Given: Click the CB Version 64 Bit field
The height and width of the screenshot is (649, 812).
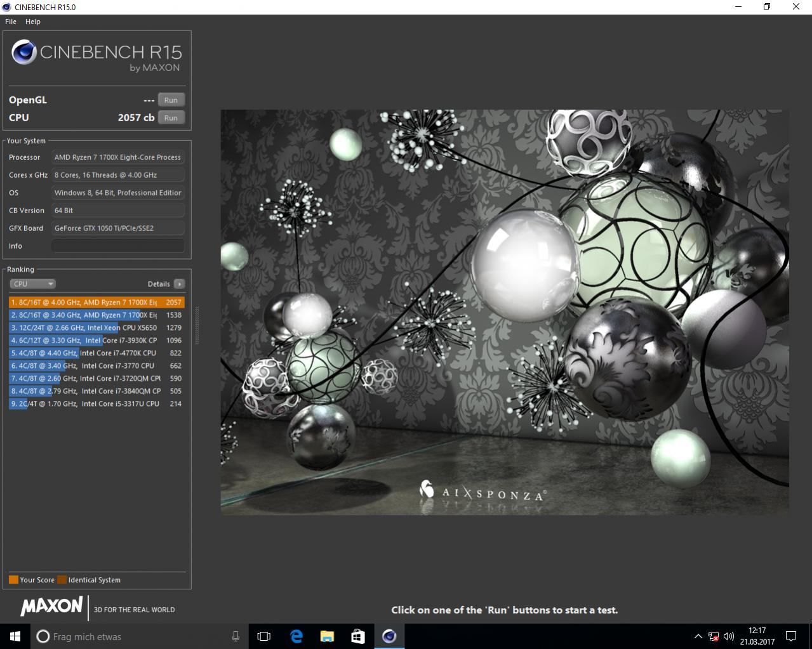Looking at the screenshot, I should [x=118, y=211].
